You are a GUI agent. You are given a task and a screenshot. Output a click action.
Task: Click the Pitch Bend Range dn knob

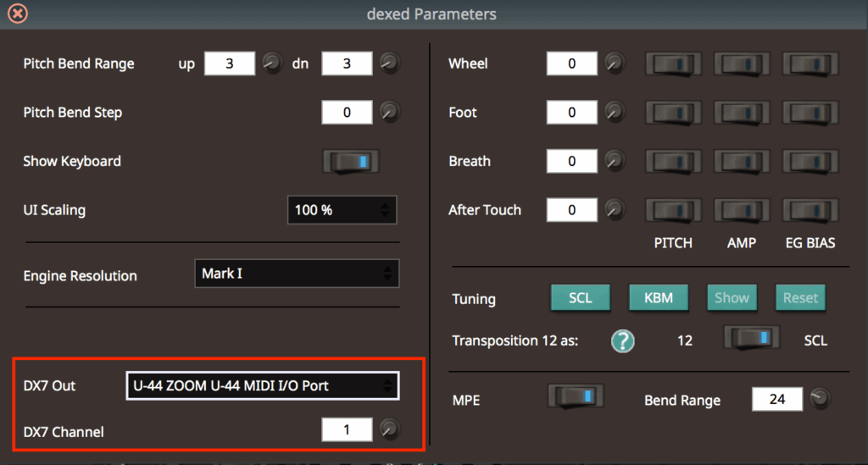coord(388,64)
